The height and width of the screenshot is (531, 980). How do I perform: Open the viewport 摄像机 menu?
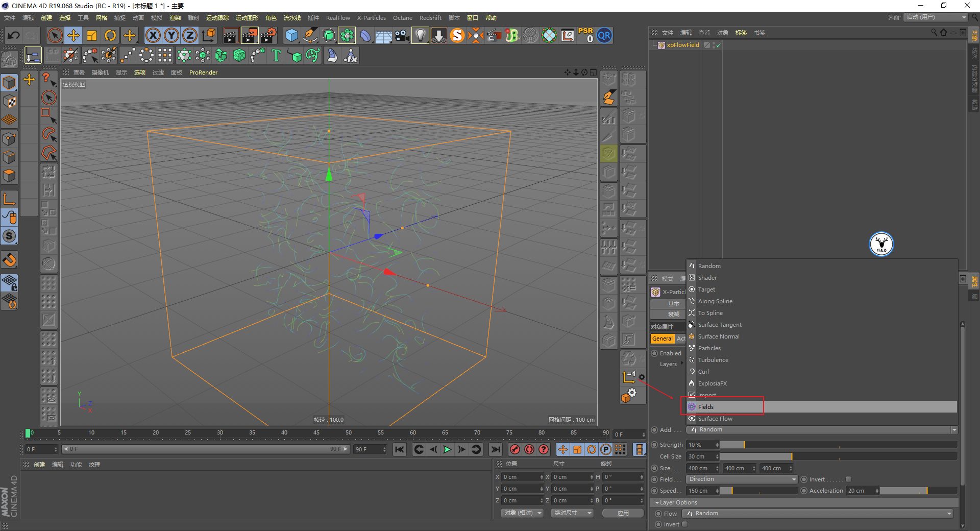(x=100, y=73)
